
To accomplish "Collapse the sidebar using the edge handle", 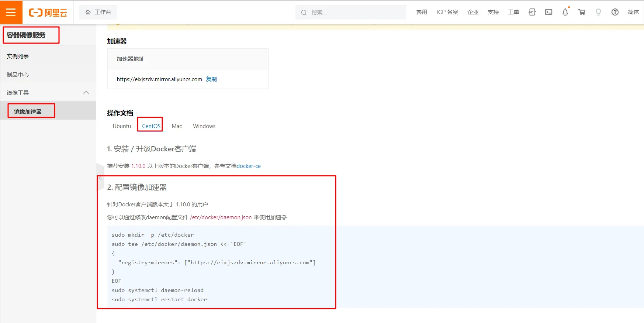I will tap(100, 178).
